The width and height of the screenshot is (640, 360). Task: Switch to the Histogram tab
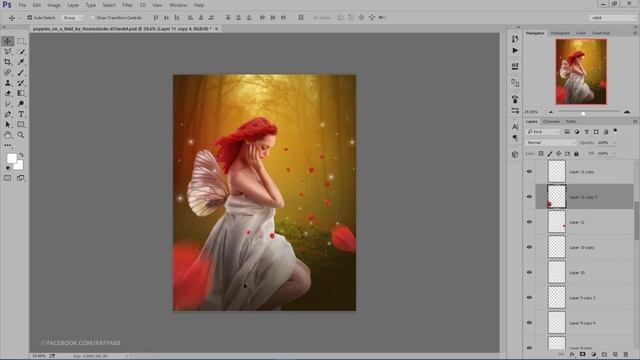pos(560,33)
